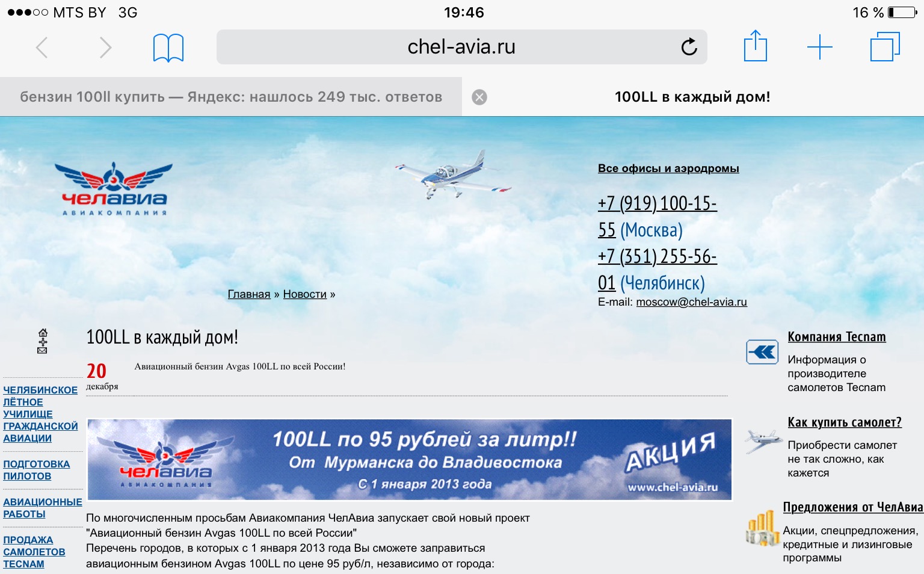This screenshot has height=574, width=924.
Task: Reload the page with the refresh icon
Action: (x=689, y=47)
